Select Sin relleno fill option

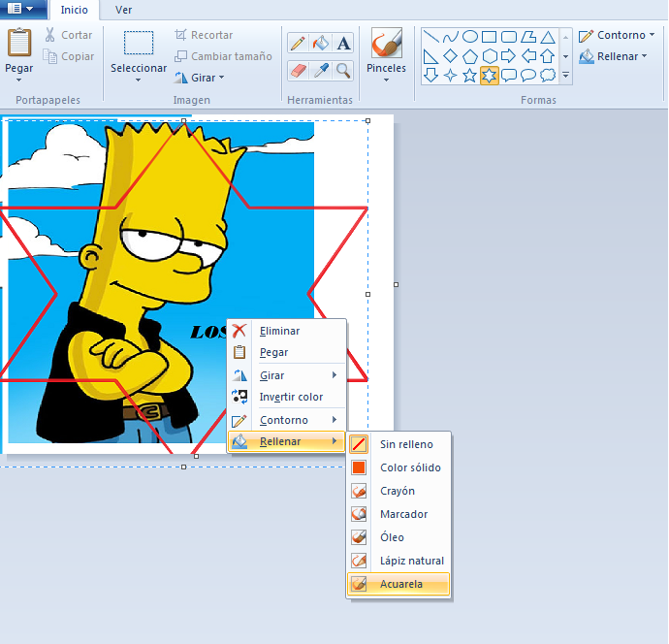click(x=398, y=444)
